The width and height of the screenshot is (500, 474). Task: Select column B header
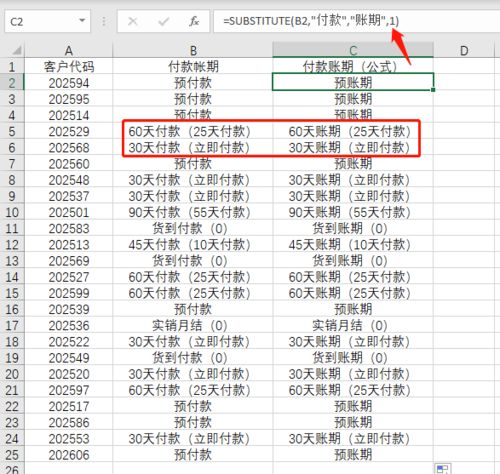[193, 50]
